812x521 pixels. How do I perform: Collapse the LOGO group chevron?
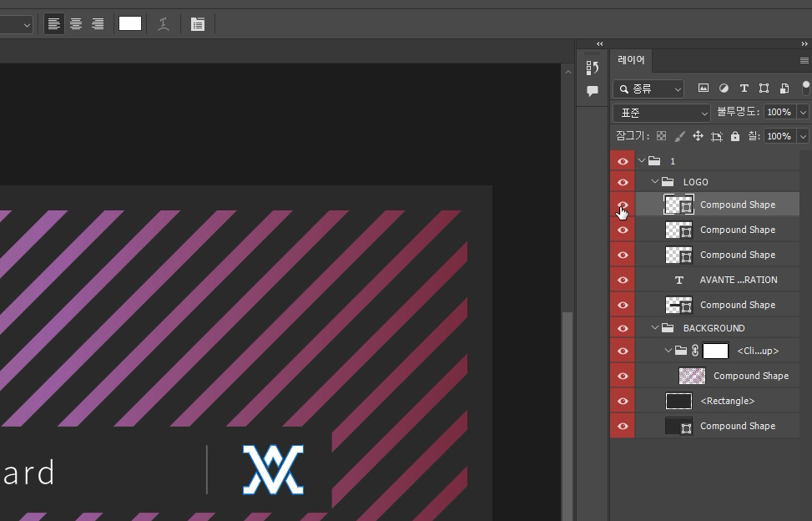[655, 182]
